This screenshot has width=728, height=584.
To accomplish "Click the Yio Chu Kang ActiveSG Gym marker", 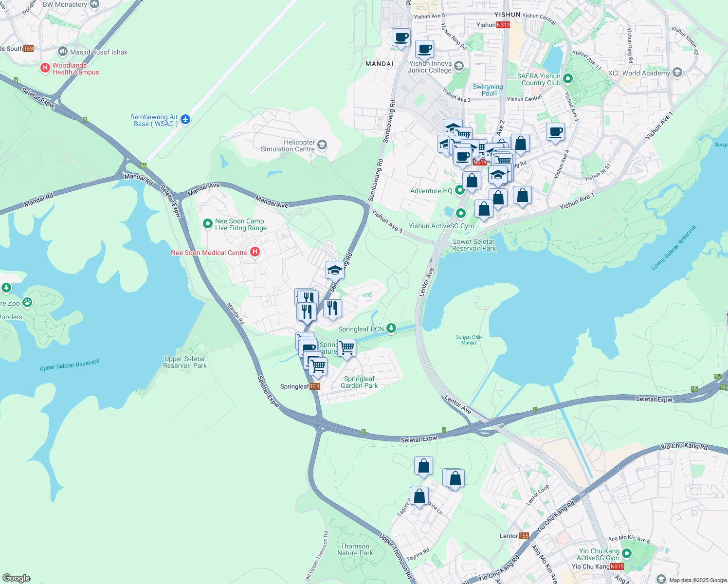I will [x=627, y=554].
